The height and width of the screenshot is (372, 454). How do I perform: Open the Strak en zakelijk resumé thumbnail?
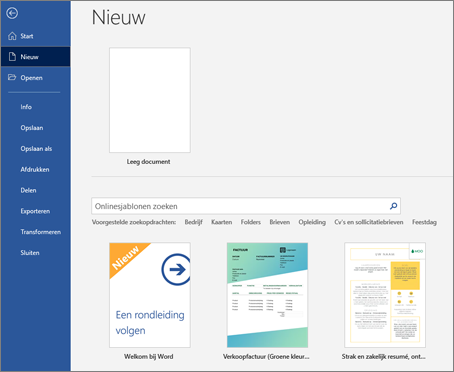385,295
